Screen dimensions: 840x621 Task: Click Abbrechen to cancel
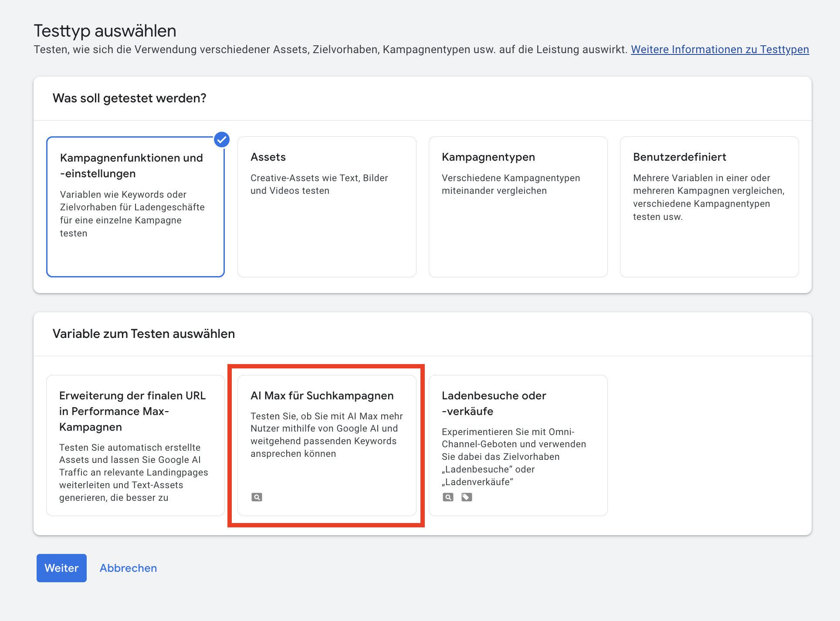pos(128,568)
